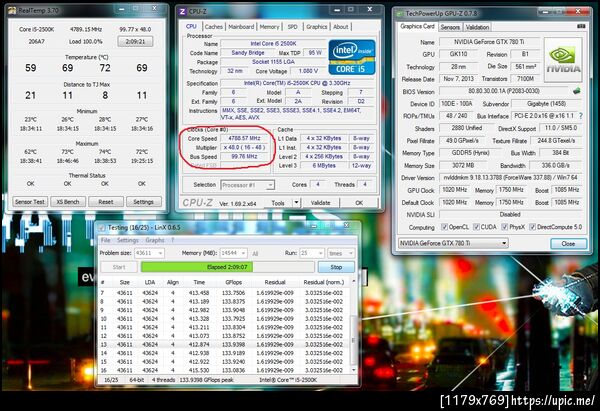Open the CPU-Z Tools dropdown arrow

tap(296, 202)
